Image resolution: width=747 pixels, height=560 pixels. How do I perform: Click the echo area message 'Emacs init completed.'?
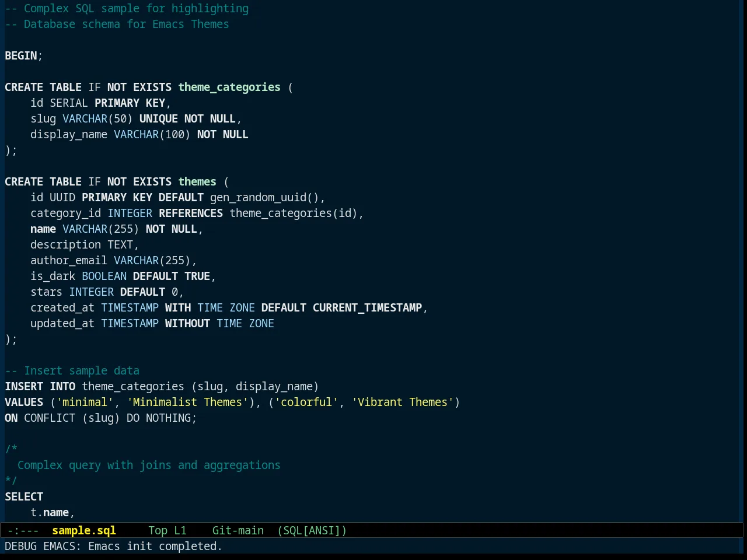click(x=155, y=546)
